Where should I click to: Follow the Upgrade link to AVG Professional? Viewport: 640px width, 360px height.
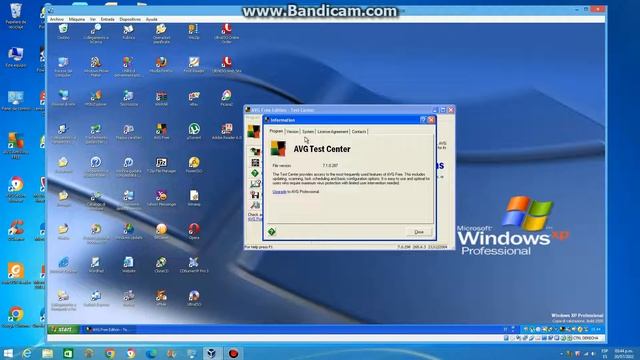pos(279,191)
